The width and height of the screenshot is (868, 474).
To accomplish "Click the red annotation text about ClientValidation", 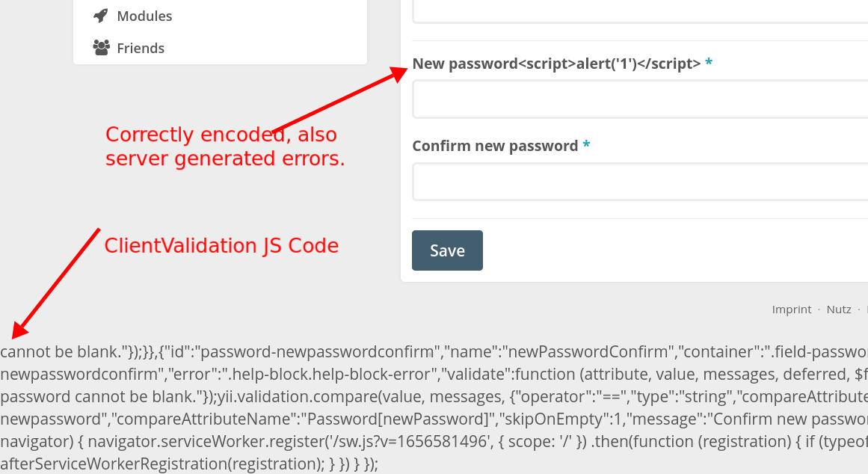I will pos(221,245).
